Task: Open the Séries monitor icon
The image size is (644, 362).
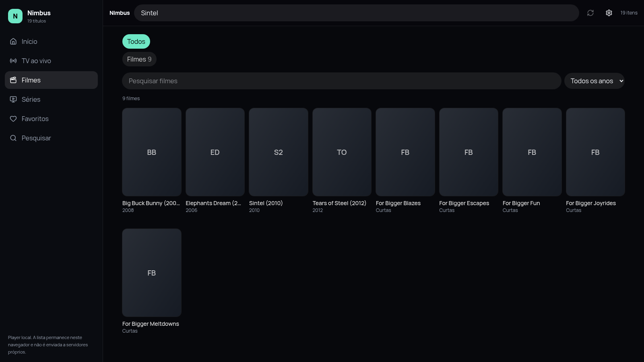Action: point(13,99)
